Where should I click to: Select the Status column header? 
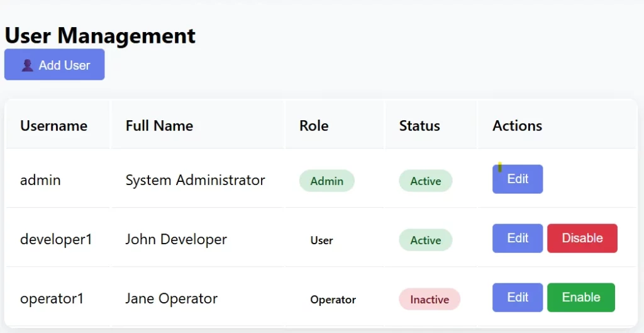pyautogui.click(x=419, y=125)
